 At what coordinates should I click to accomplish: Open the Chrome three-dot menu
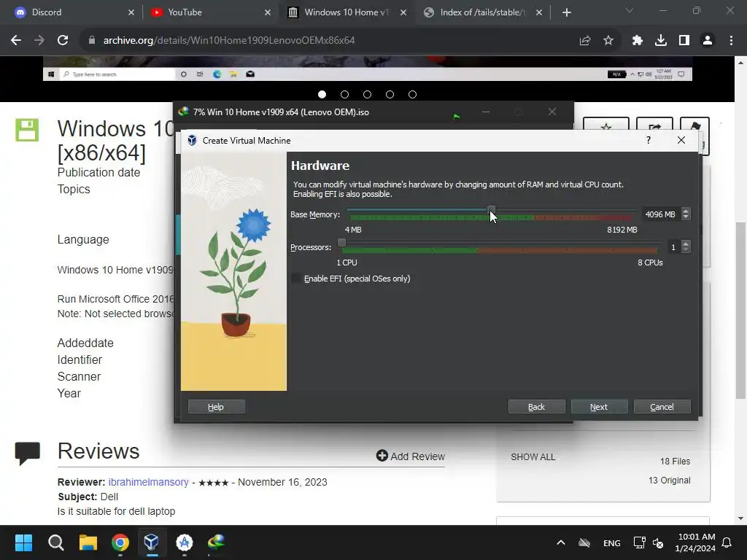pos(731,41)
